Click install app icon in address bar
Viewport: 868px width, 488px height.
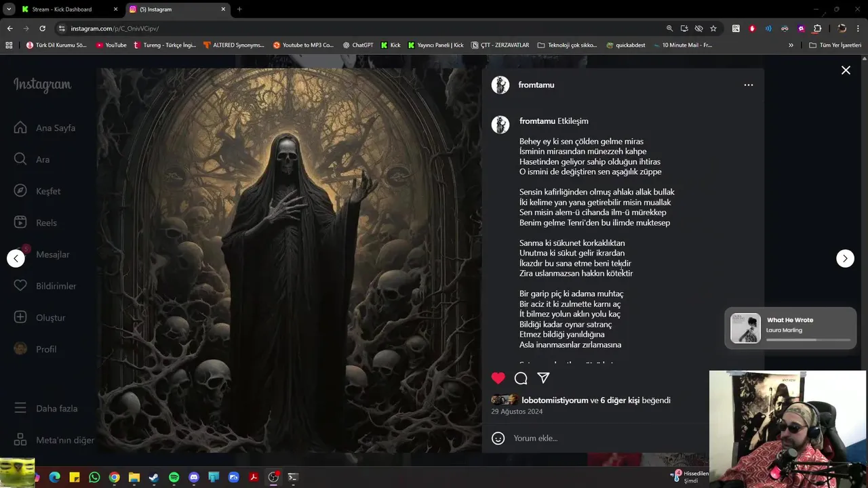pyautogui.click(x=684, y=28)
